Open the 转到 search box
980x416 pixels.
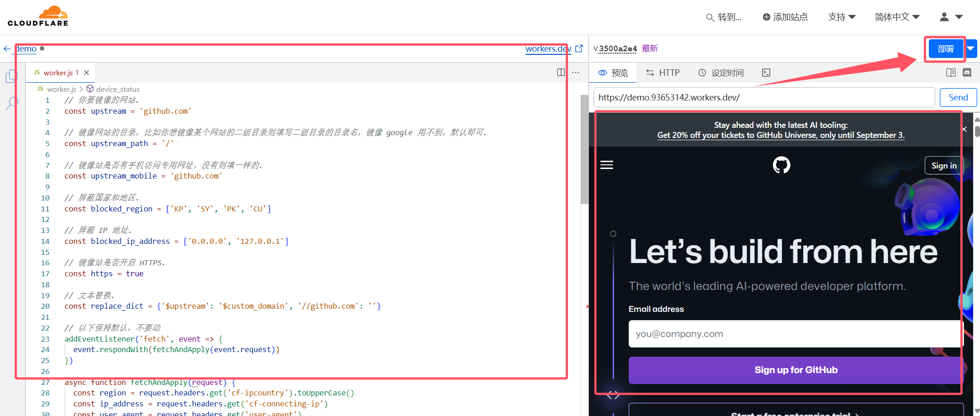pyautogui.click(x=724, y=17)
